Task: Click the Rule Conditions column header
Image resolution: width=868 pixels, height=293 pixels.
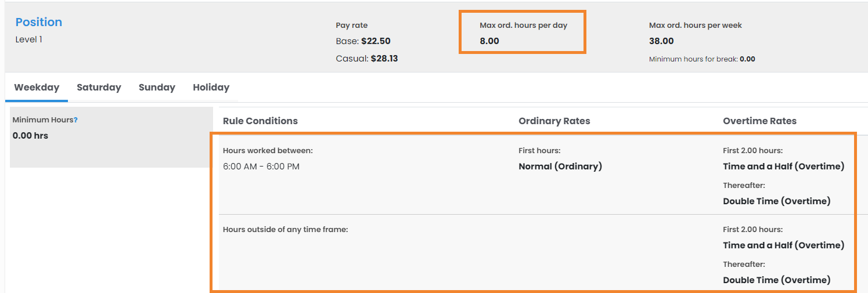Action: point(260,121)
